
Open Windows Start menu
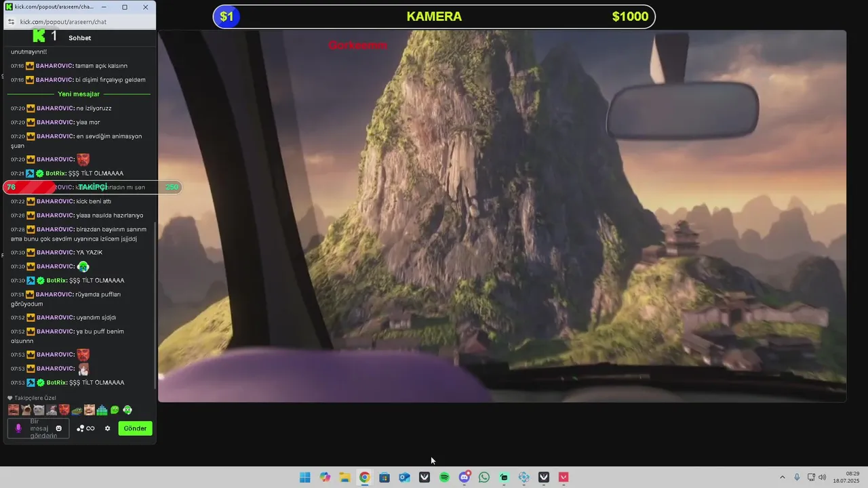tap(305, 477)
